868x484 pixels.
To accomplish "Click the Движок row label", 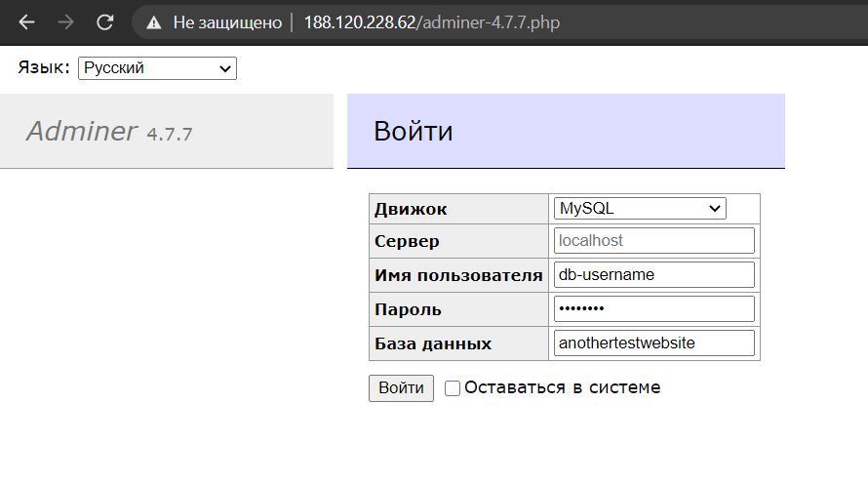I will pos(411,209).
